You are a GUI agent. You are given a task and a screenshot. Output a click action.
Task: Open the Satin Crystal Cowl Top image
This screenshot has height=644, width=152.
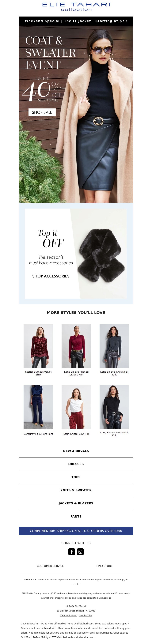pyautogui.click(x=76, y=407)
